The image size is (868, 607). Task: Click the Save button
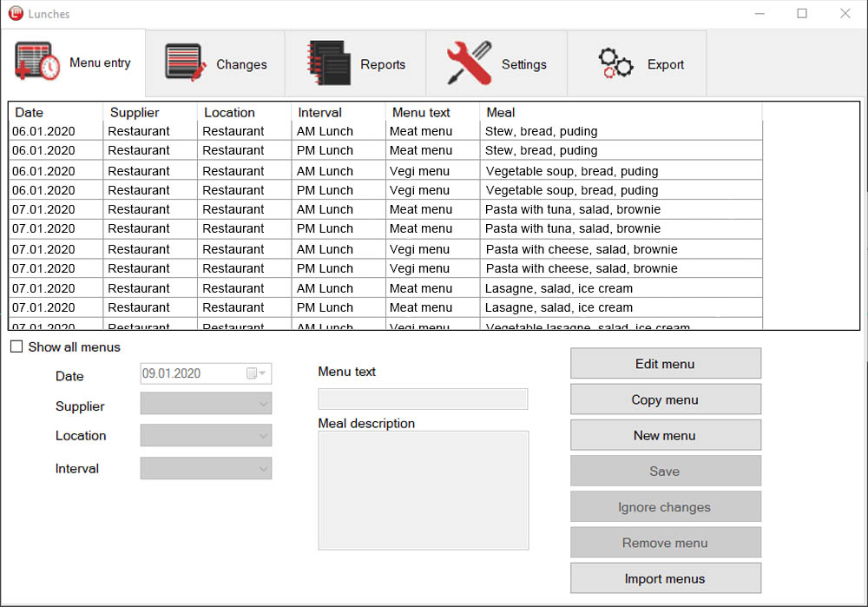click(666, 471)
